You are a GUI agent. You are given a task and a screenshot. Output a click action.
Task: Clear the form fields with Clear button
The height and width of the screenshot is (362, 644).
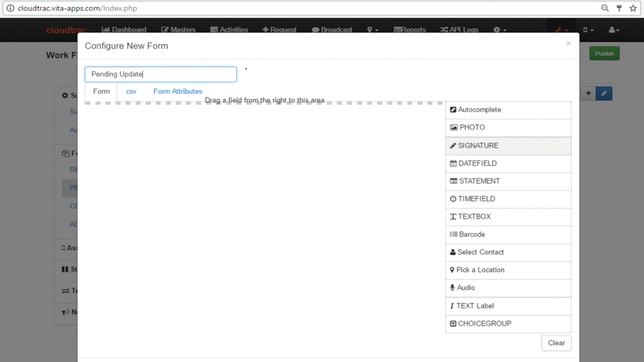[557, 343]
